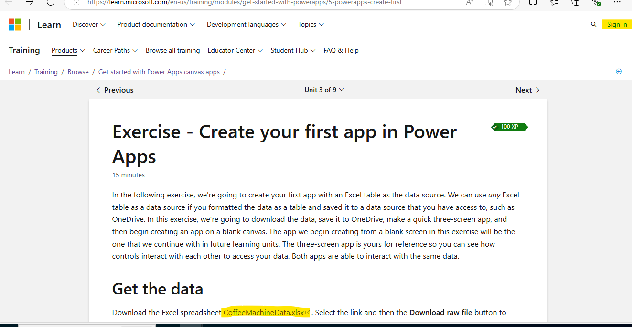
Task: Click the 100 XP badge
Action: (509, 127)
